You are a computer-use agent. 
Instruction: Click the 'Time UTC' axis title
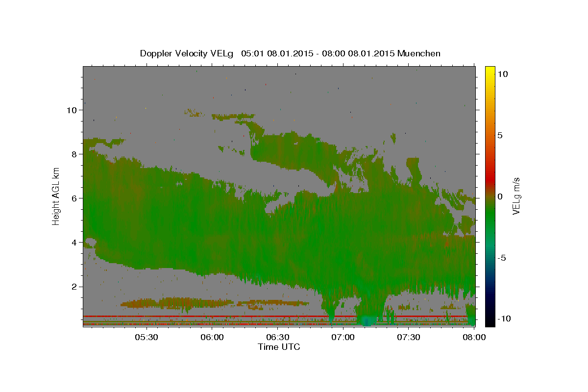tap(279, 347)
